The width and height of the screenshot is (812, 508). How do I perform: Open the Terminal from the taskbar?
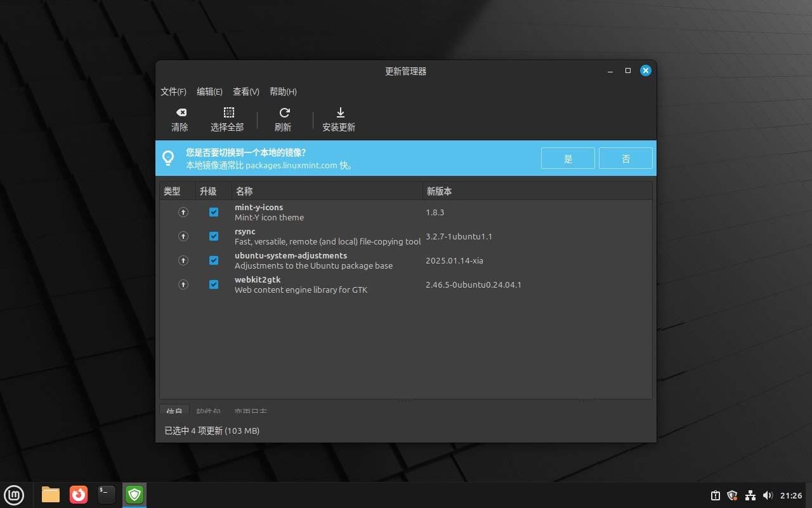tap(107, 494)
